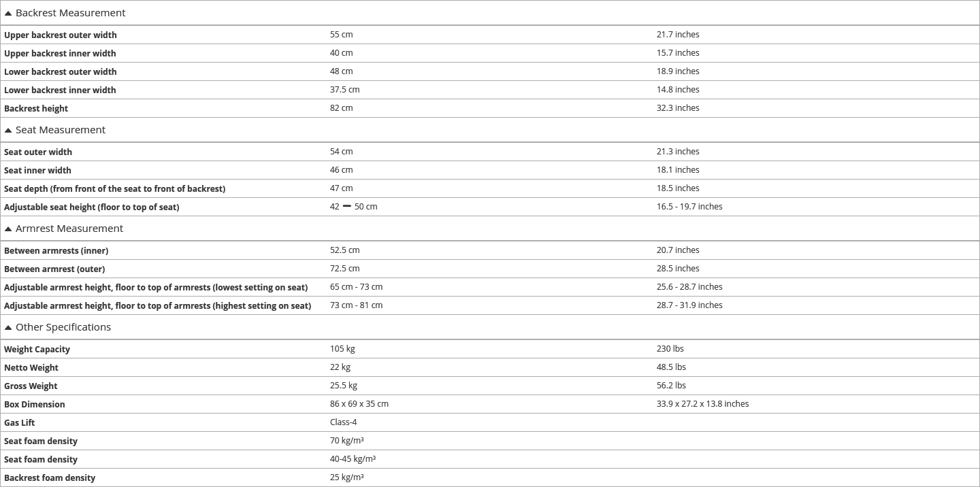Click the 48.5 lbs netto weight value
Viewport: 980px width, 487px height.
tap(671, 367)
